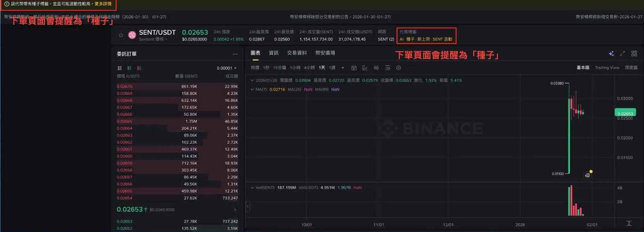Switch to the 幣安廣場 tab
644x232 pixels.
325,53
